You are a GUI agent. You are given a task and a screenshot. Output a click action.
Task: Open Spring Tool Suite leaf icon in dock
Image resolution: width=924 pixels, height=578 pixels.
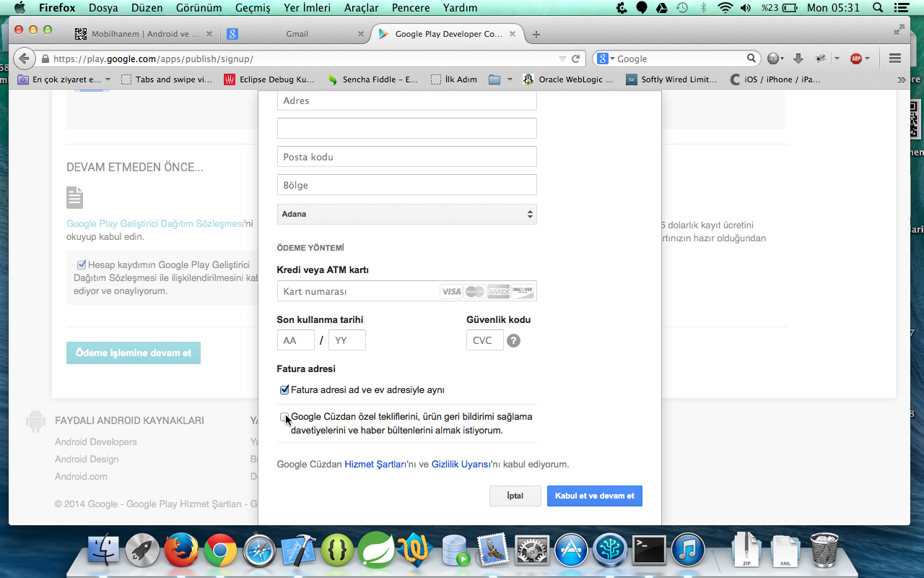(x=376, y=550)
